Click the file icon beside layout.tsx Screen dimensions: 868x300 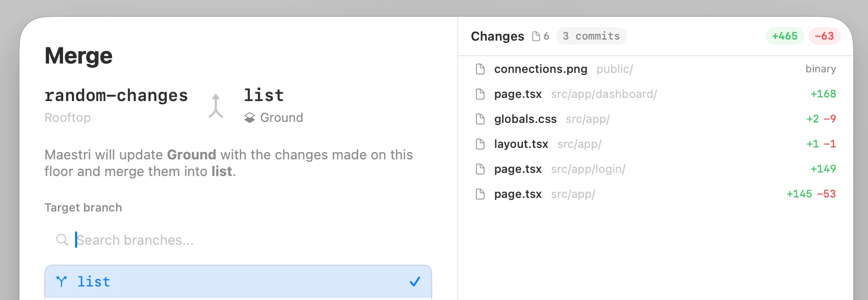[x=480, y=144]
